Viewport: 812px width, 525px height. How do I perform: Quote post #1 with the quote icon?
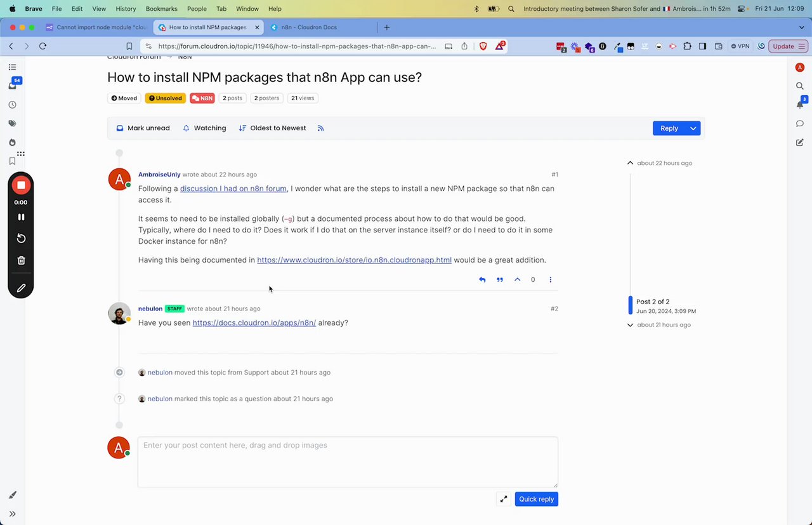(500, 279)
